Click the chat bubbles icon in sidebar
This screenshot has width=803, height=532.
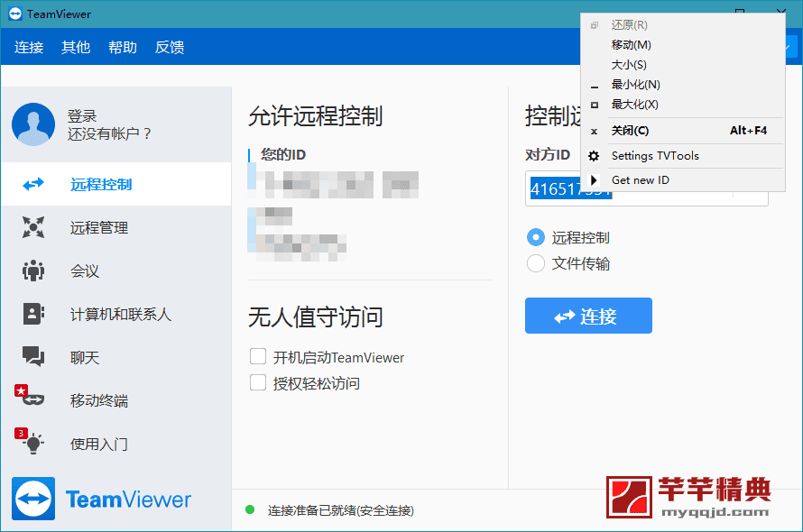click(x=33, y=356)
